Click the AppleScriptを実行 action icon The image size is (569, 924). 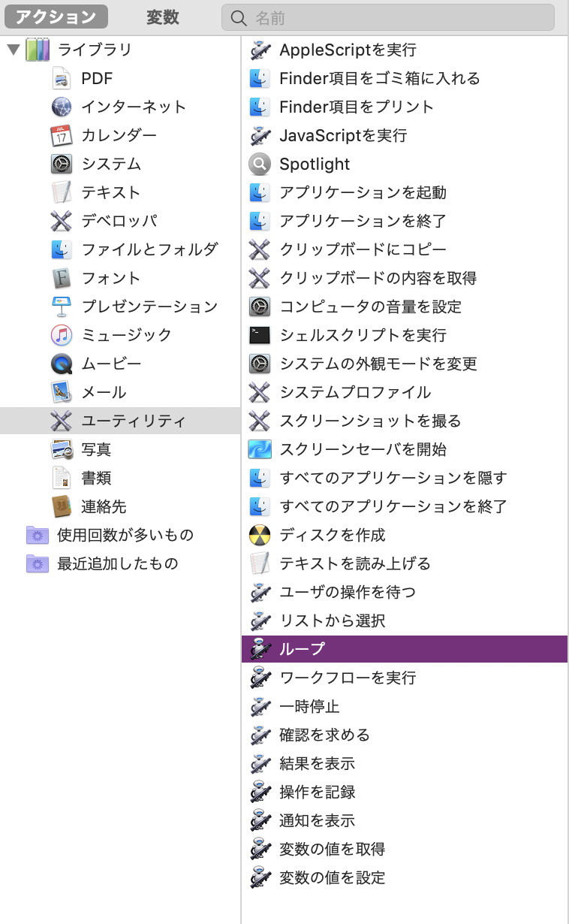pyautogui.click(x=260, y=50)
